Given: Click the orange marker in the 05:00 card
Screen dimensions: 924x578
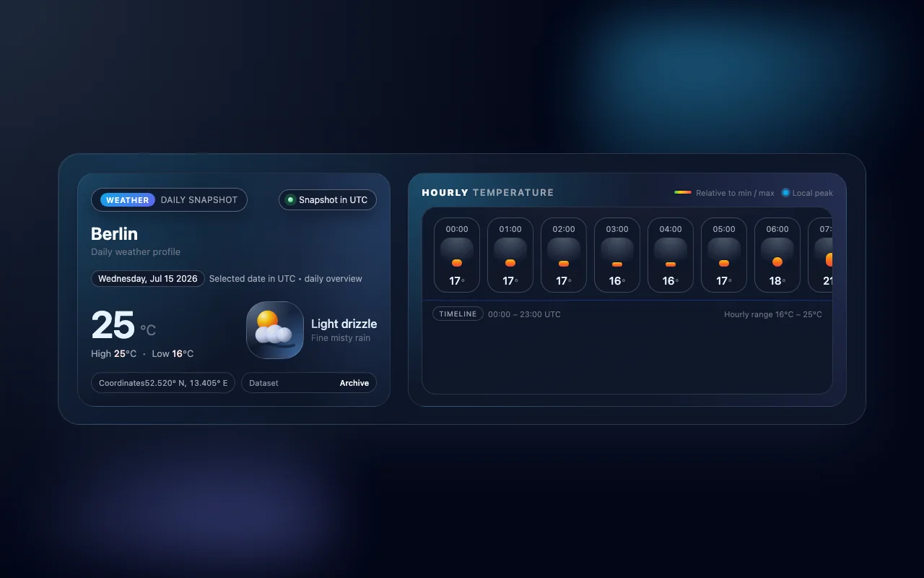Looking at the screenshot, I should click(x=724, y=264).
